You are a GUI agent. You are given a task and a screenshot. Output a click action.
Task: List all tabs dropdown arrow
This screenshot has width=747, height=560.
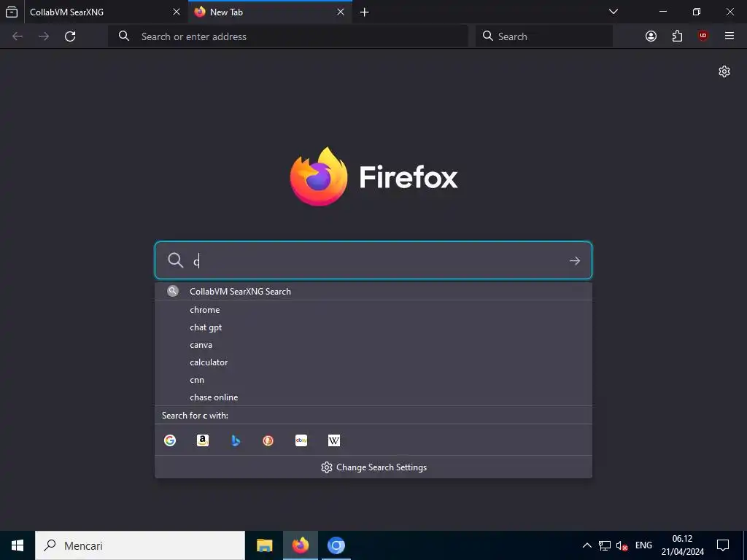[x=614, y=12]
